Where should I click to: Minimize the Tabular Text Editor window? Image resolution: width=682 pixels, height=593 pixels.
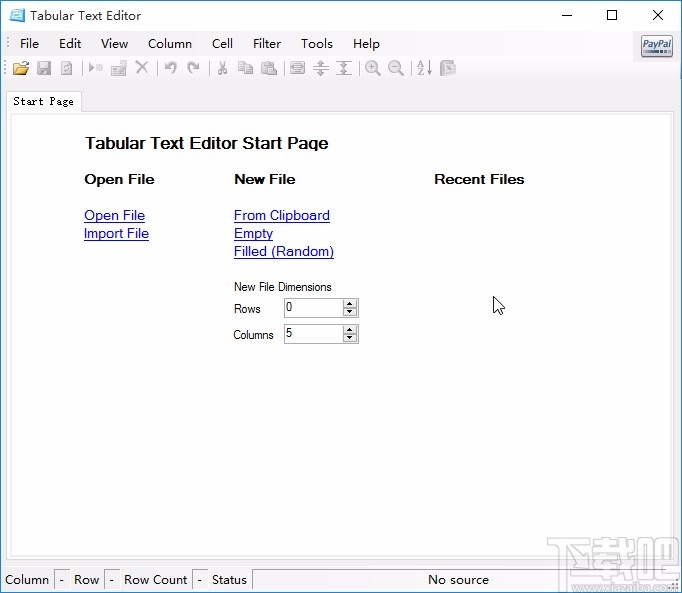pyautogui.click(x=567, y=15)
